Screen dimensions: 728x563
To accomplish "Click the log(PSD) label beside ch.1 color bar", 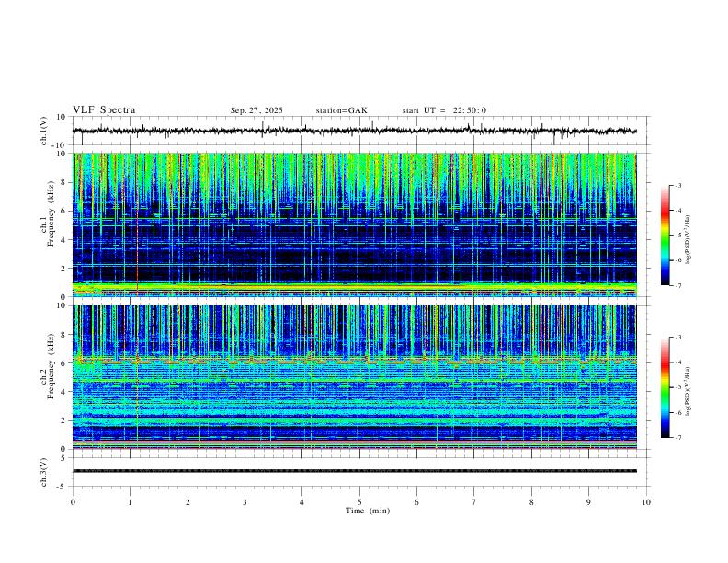I will click(688, 239).
